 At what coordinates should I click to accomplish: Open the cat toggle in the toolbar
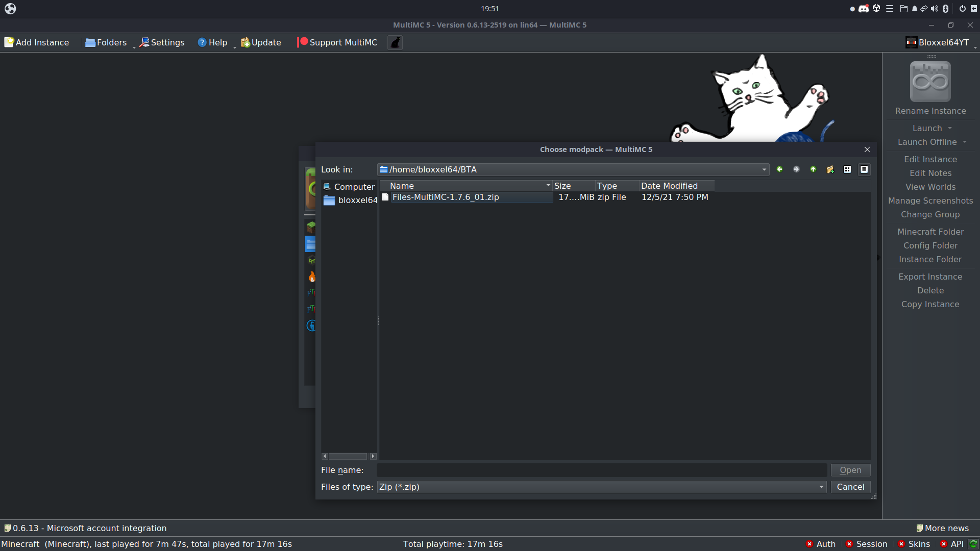[395, 43]
